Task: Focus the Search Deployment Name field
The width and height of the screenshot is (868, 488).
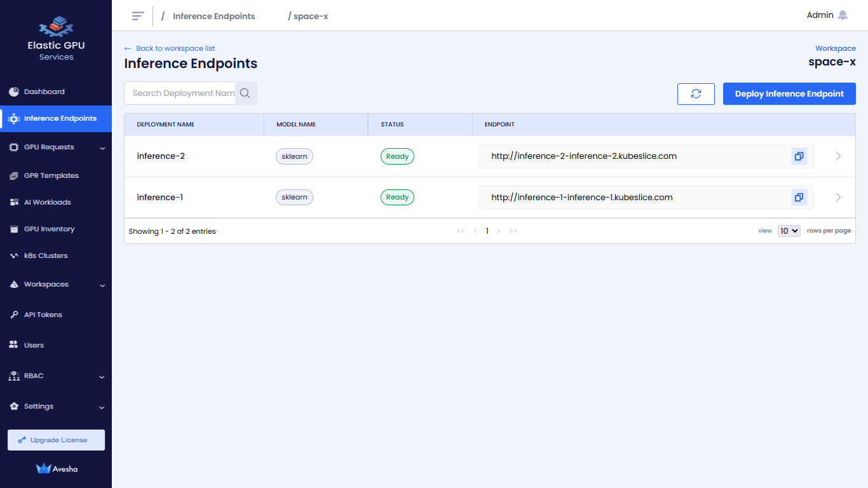Action: (x=181, y=93)
